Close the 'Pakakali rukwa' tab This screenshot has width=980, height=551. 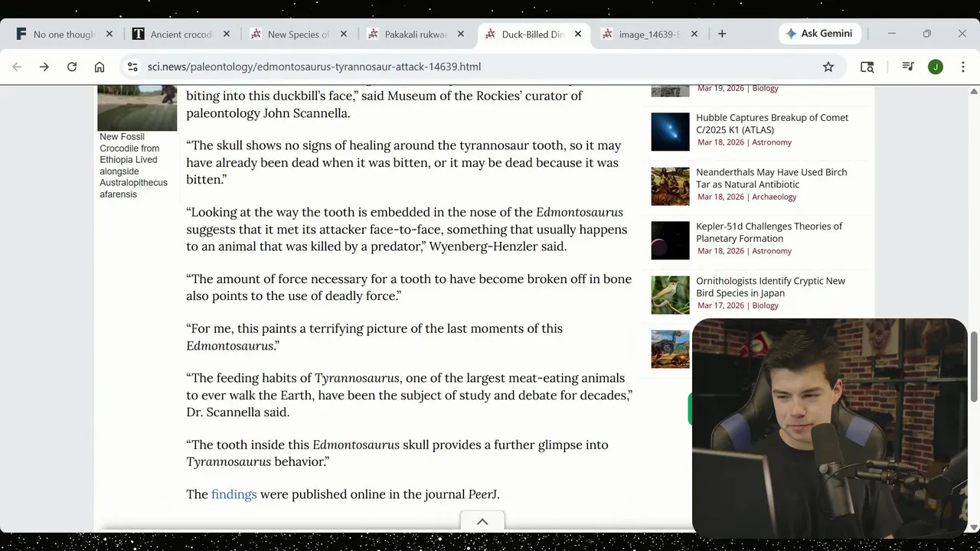(461, 34)
